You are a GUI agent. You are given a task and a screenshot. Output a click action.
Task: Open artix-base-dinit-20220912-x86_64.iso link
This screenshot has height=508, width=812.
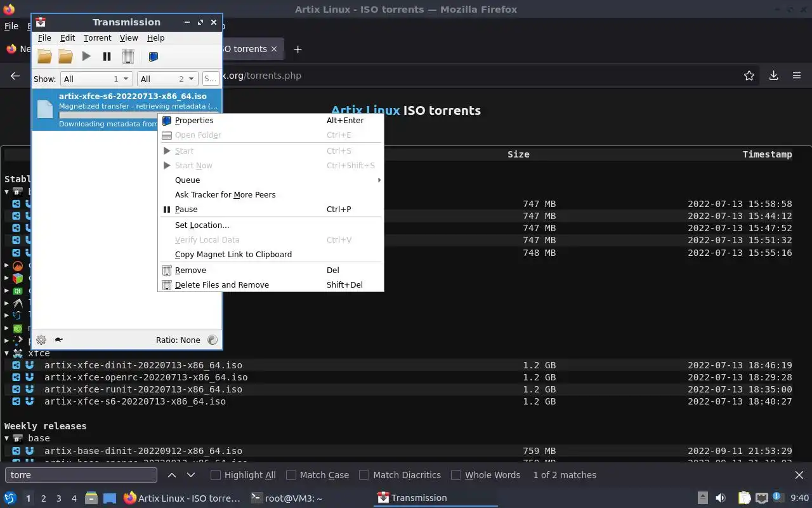pyautogui.click(x=143, y=451)
